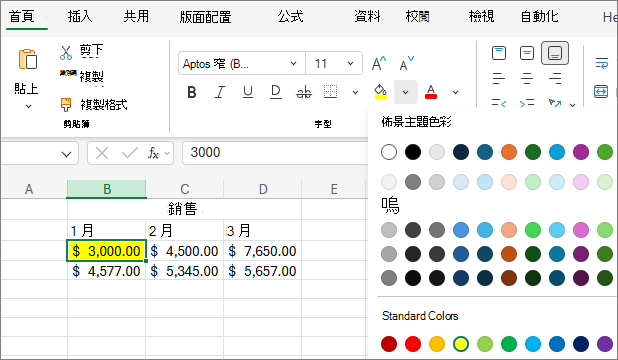Click the Increase Indent icon
The height and width of the screenshot is (360, 618).
pyautogui.click(x=527, y=103)
